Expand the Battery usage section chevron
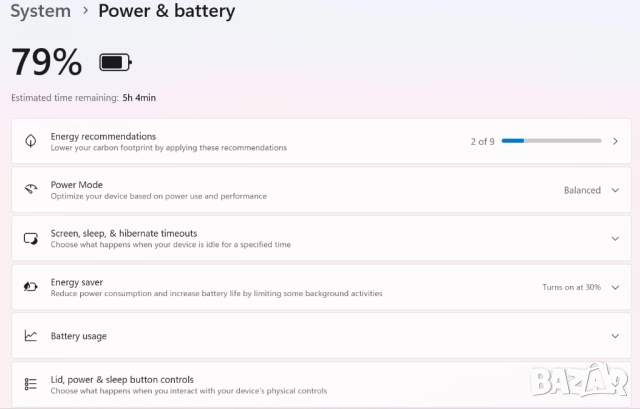 (x=615, y=336)
